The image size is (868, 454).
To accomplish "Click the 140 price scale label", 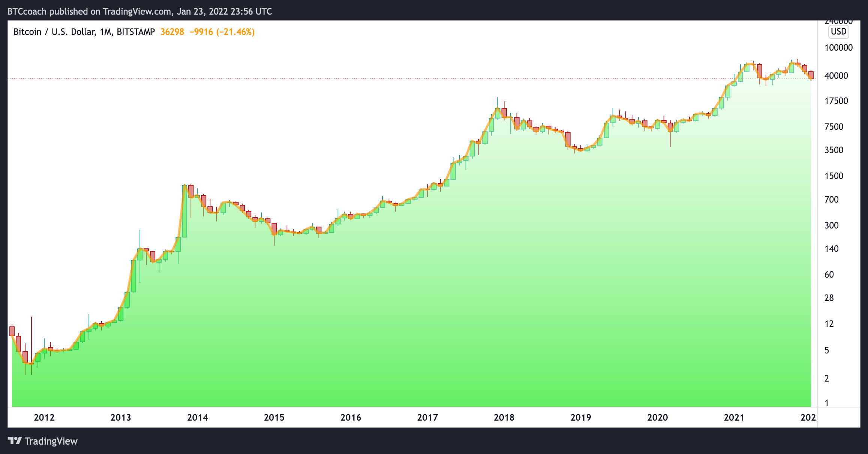I will [832, 248].
